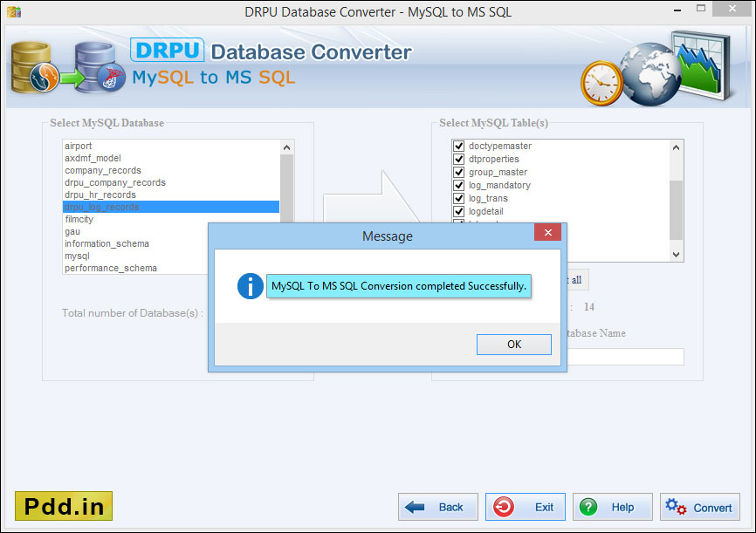The height and width of the screenshot is (533, 756).
Task: Select information_schema database
Action: point(135,244)
